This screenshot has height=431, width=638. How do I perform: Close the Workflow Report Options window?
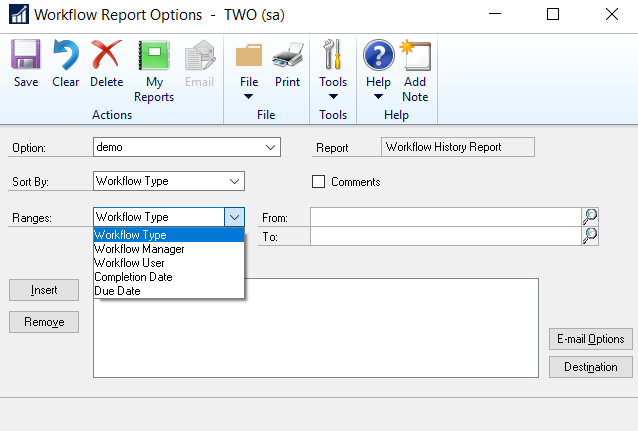pyautogui.click(x=612, y=15)
